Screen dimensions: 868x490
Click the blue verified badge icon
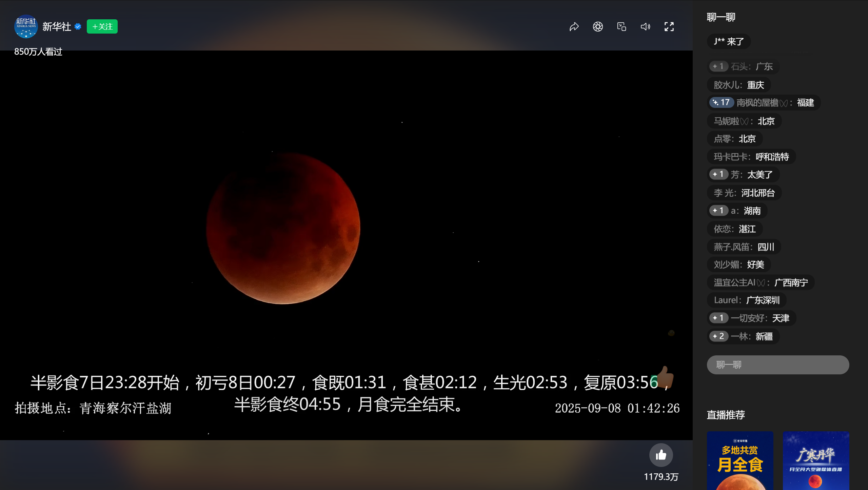pyautogui.click(x=78, y=26)
